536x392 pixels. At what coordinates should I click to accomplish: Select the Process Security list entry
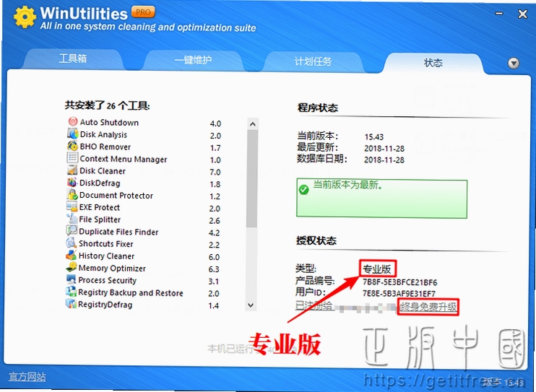click(142, 281)
